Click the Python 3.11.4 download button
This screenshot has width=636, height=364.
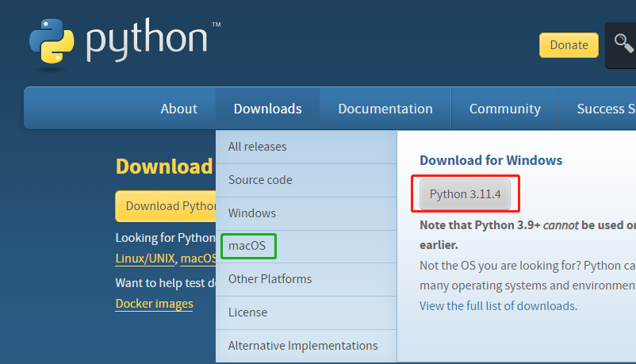coord(466,194)
